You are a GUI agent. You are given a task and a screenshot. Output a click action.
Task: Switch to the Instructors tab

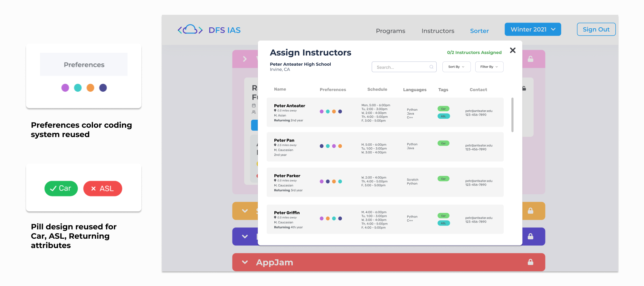pyautogui.click(x=438, y=31)
